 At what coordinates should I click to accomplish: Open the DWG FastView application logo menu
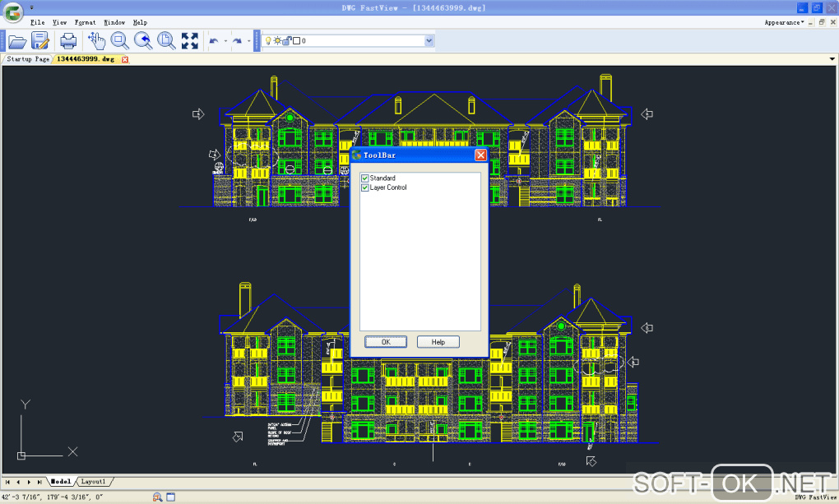point(13,12)
